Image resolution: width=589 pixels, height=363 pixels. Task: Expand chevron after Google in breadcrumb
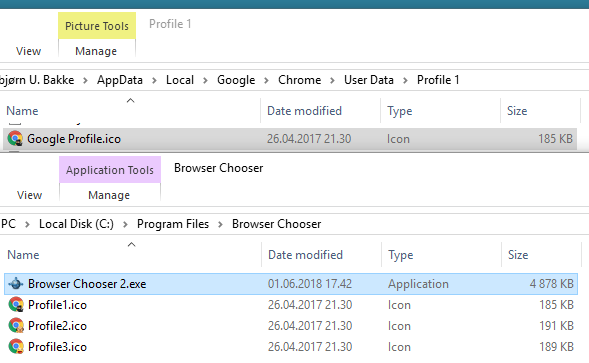coord(266,80)
